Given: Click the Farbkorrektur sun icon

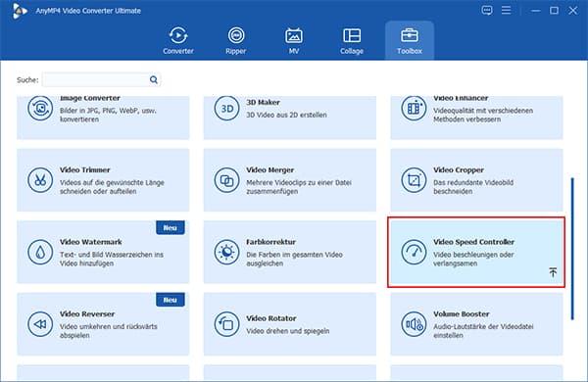Looking at the screenshot, I should point(227,252).
